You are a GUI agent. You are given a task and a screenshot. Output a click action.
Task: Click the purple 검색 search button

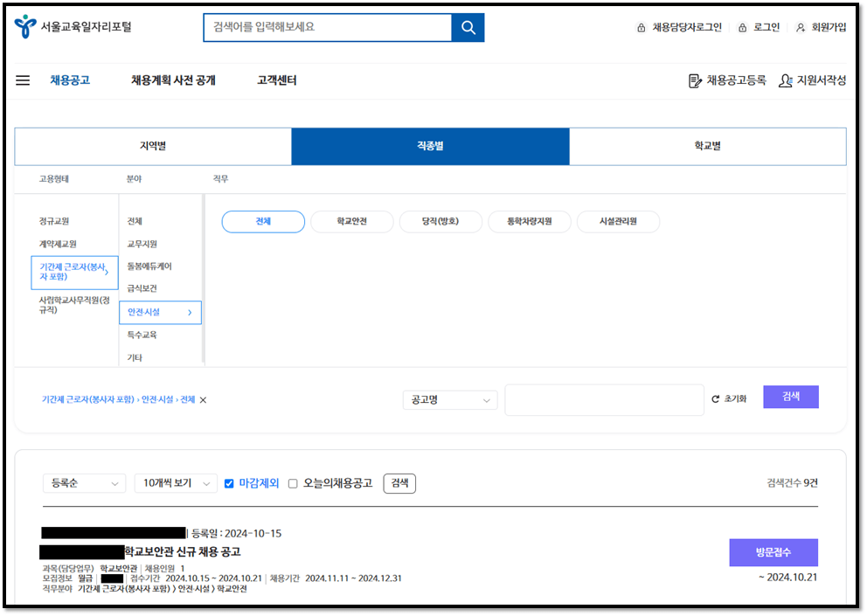point(790,397)
